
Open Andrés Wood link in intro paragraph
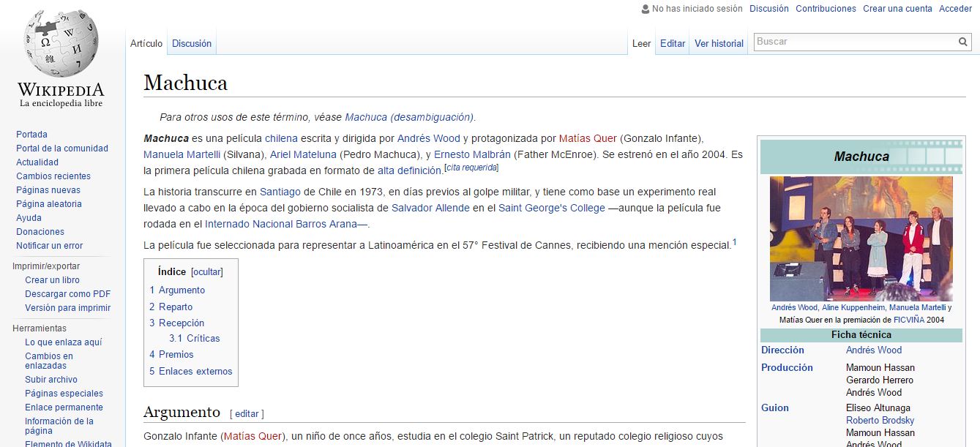(x=429, y=138)
